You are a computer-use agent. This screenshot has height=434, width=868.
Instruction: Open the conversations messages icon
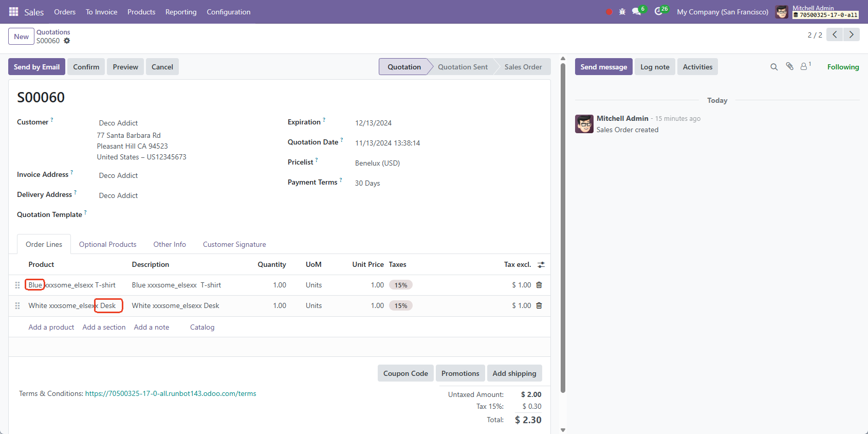pos(636,12)
